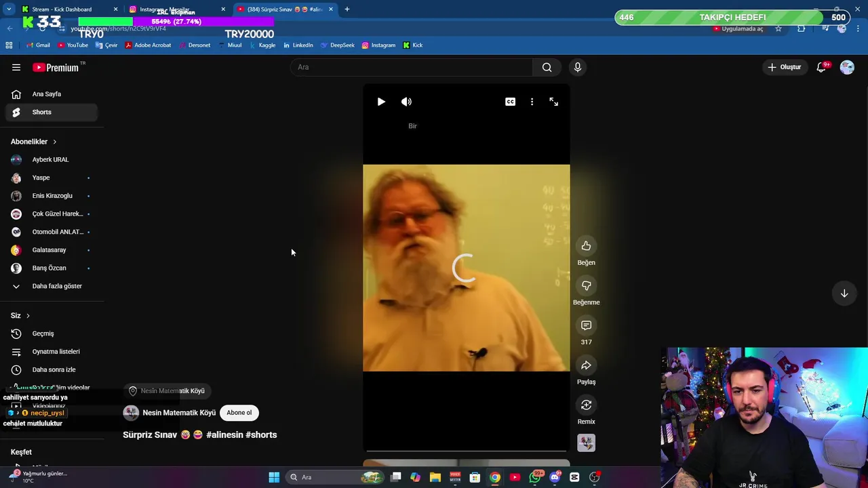Open the Chrome apps grid icon
868x488 pixels.
tap(9, 45)
